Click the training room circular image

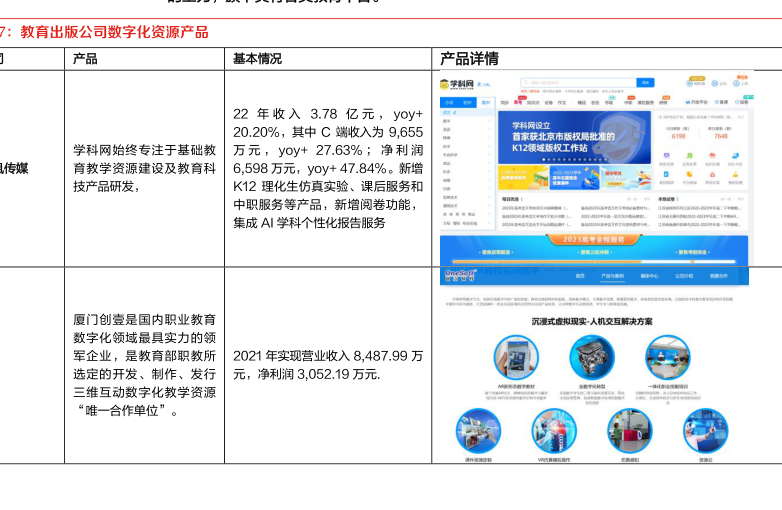tap(668, 357)
